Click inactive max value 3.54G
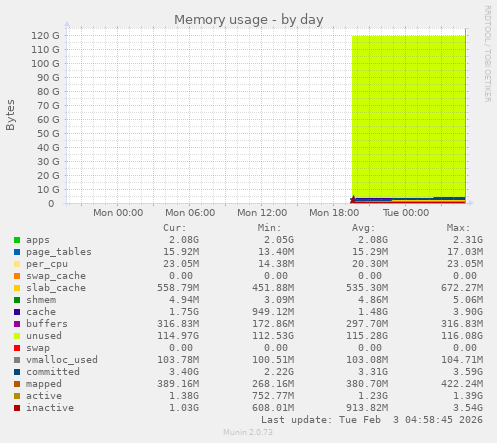This screenshot has height=443, width=497. tap(468, 408)
